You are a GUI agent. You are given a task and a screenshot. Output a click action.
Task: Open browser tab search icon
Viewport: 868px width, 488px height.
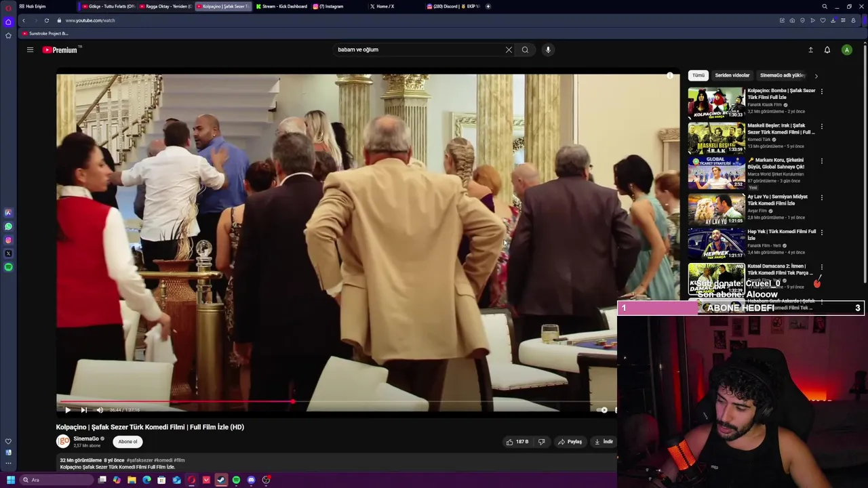click(825, 6)
